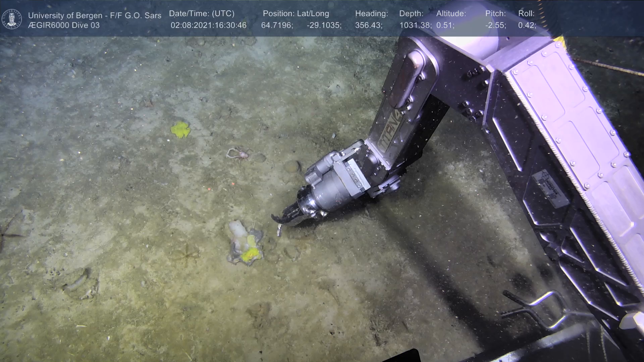Click the depth reading 1031.38
The image size is (644, 362).
coord(415,25)
